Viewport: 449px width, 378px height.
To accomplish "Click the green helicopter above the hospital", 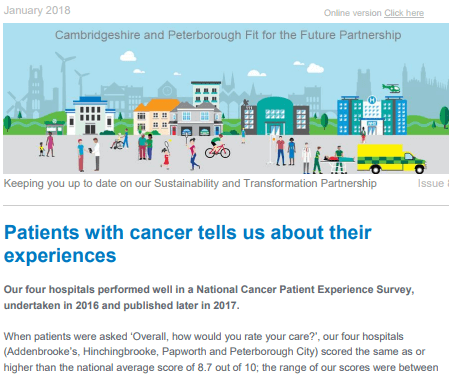I will point(391,88).
